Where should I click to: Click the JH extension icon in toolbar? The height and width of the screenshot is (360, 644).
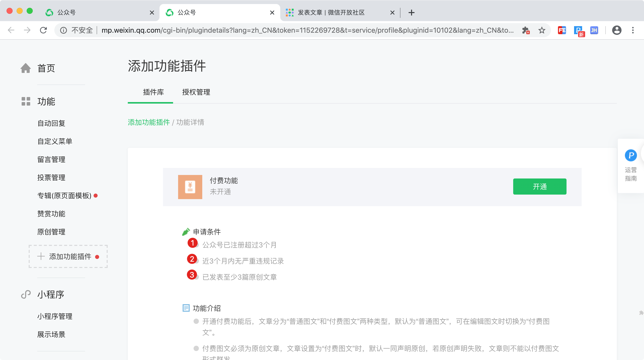click(594, 30)
